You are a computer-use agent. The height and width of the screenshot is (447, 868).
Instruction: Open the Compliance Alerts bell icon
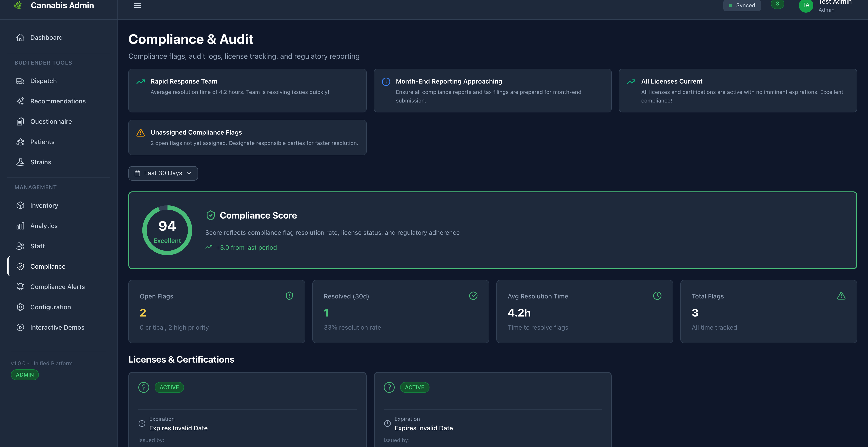[x=21, y=286]
